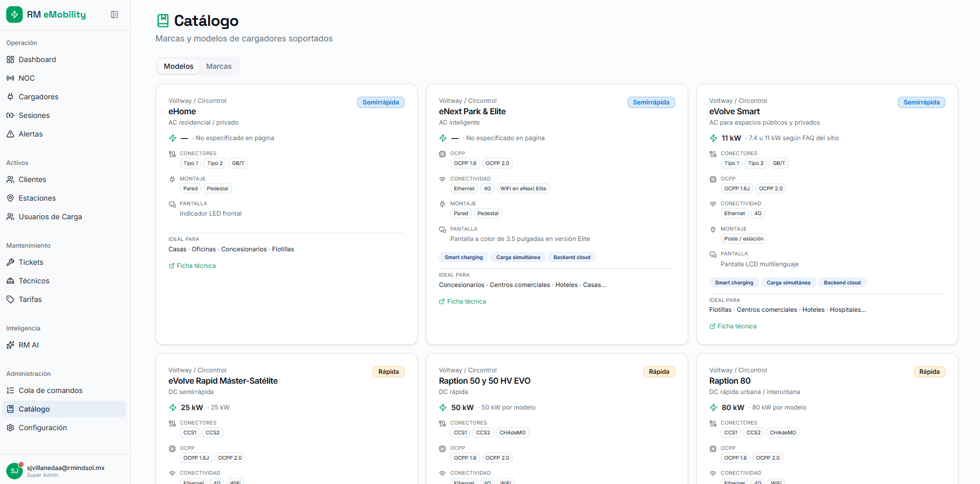Click sjvillanedaa@rmindsol.mx account name
This screenshot has height=484, width=980.
click(66, 468)
